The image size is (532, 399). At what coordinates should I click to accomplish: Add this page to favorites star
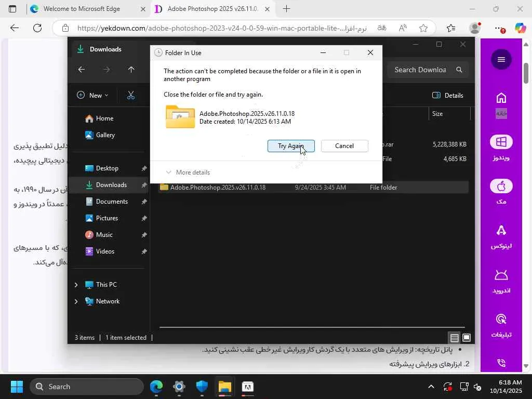(x=423, y=28)
